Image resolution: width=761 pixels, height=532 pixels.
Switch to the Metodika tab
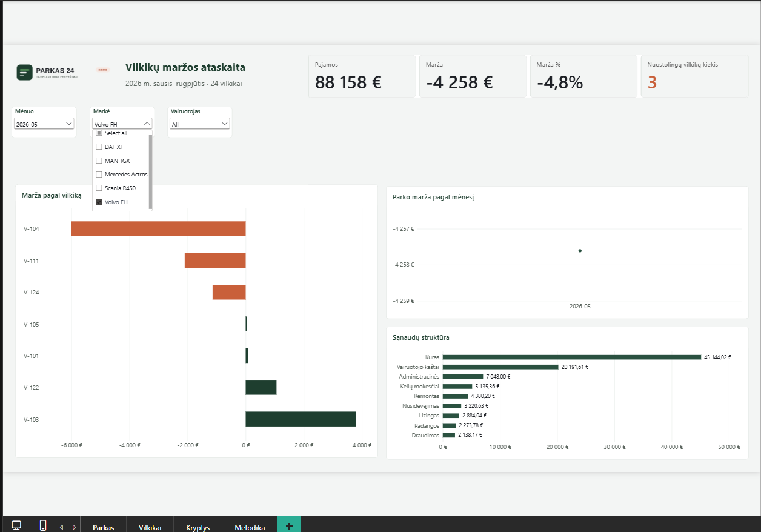(x=250, y=527)
